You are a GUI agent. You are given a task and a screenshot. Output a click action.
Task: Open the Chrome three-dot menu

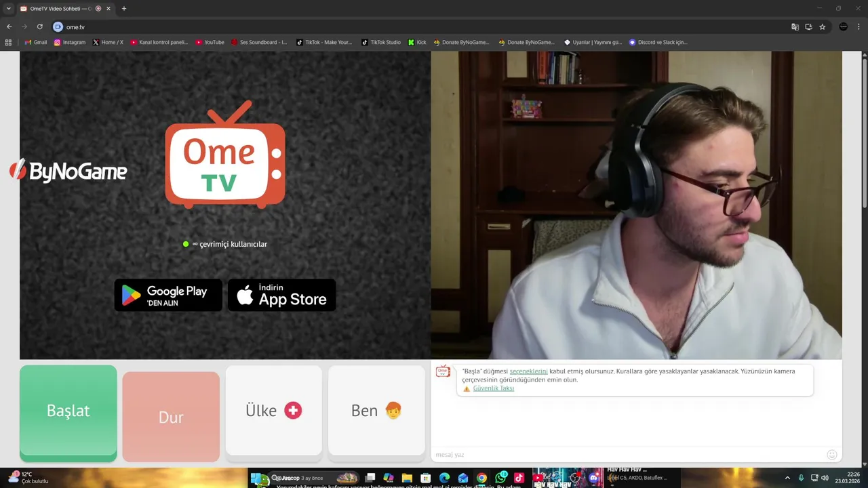tap(859, 27)
